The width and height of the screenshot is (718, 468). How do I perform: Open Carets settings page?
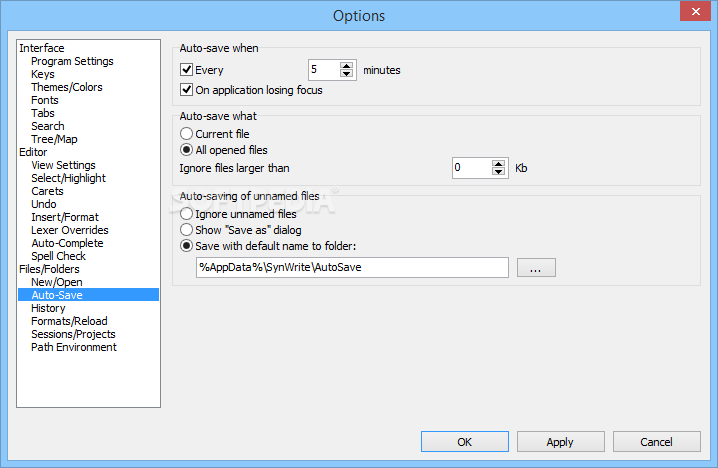[47, 191]
